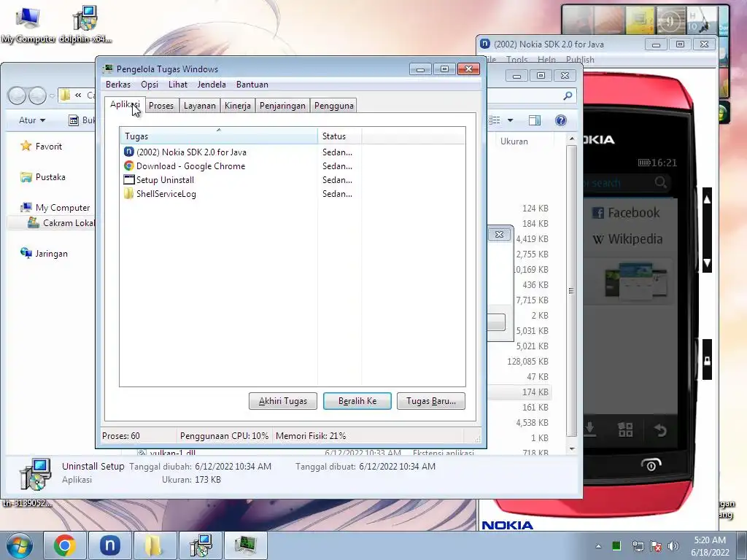Select the Aplikasi tab
The height and width of the screenshot is (560, 747).
(125, 104)
